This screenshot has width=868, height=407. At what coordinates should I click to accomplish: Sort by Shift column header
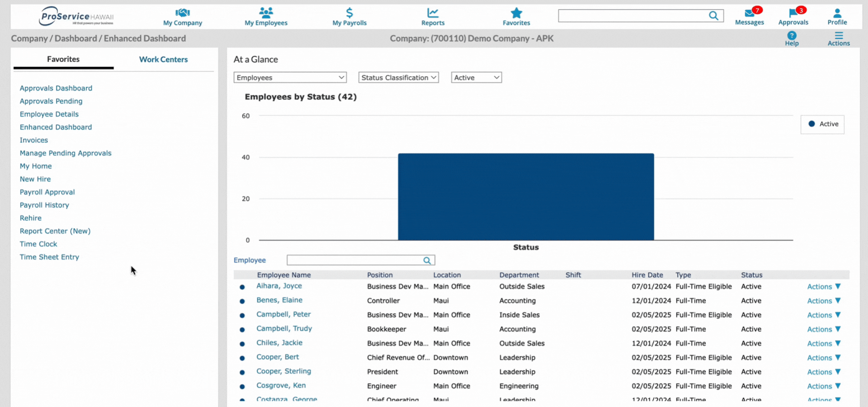coord(573,275)
